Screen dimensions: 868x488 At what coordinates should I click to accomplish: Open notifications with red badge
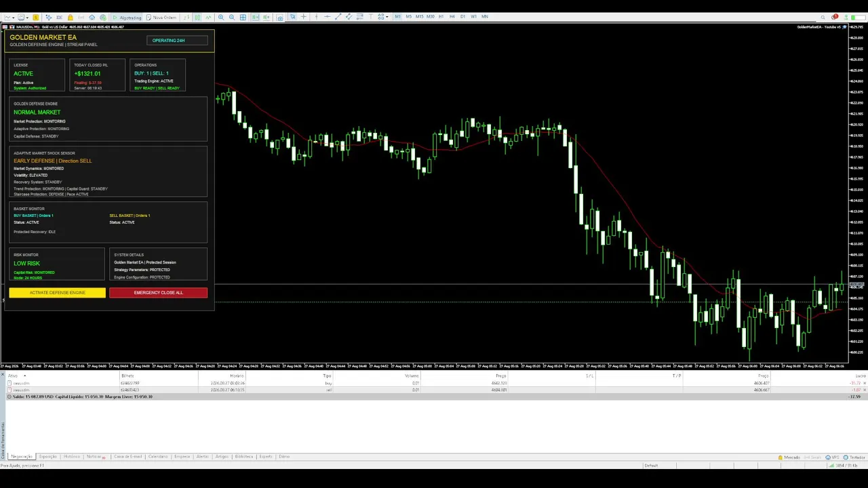[x=835, y=17]
